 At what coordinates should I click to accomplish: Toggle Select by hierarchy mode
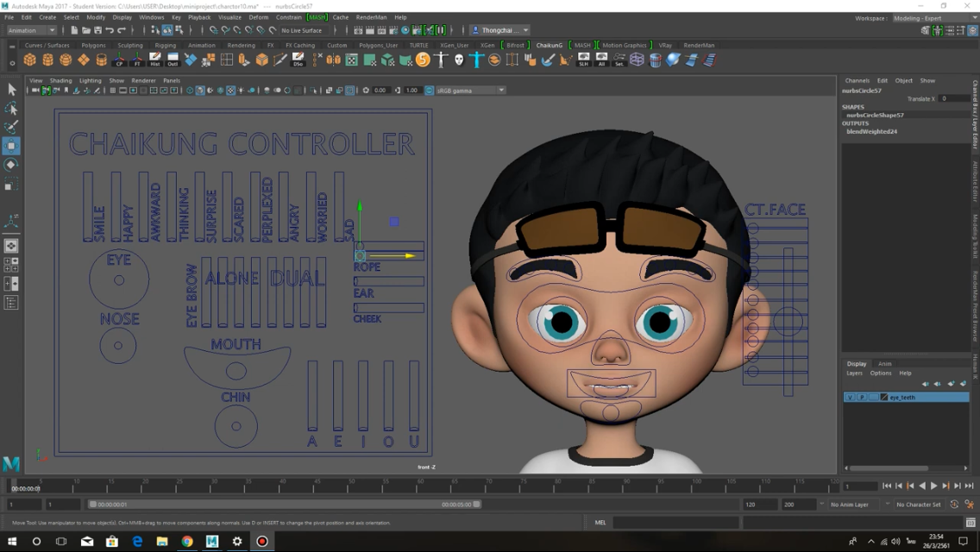155,30
